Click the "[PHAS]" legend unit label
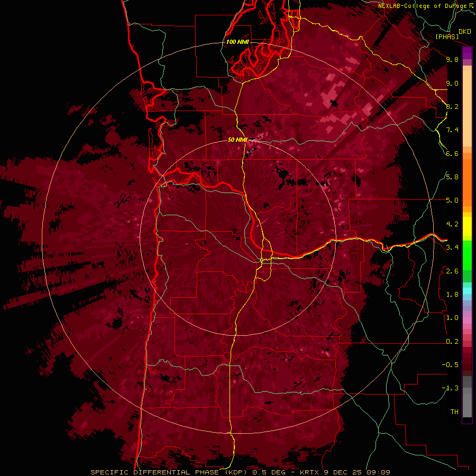The image size is (476, 476). pyautogui.click(x=447, y=36)
